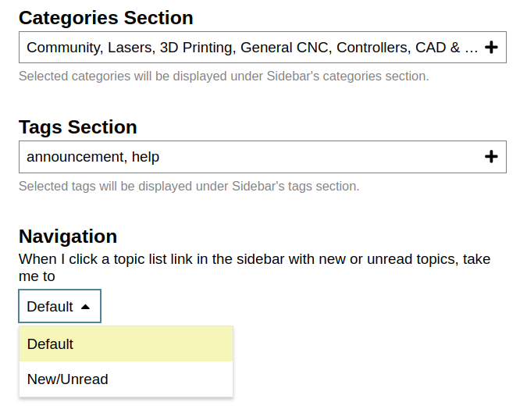This screenshot has height=420, width=527.
Task: Open the Tags Section selection box
Action: coord(262,157)
